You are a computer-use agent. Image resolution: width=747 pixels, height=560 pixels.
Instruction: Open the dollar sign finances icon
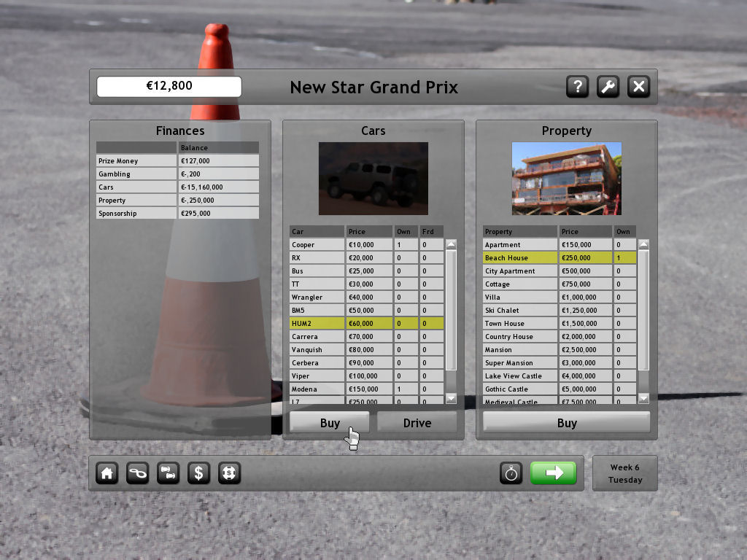point(198,473)
